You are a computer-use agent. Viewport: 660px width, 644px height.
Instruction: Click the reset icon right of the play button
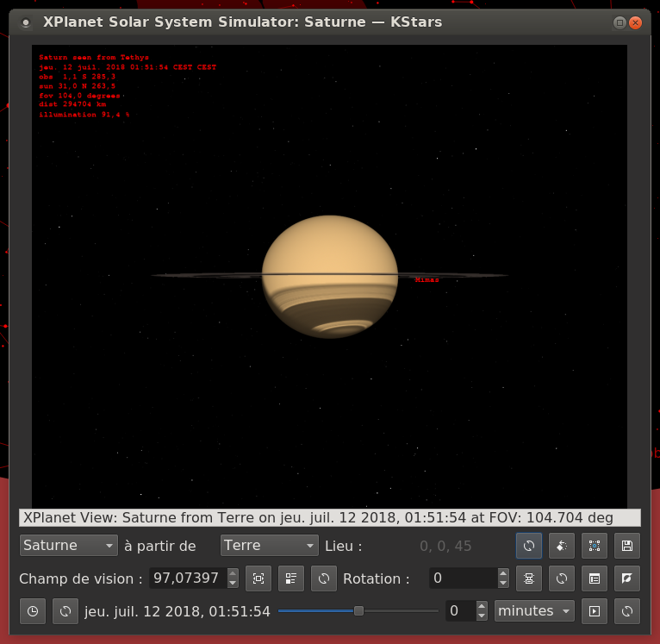pyautogui.click(x=627, y=611)
